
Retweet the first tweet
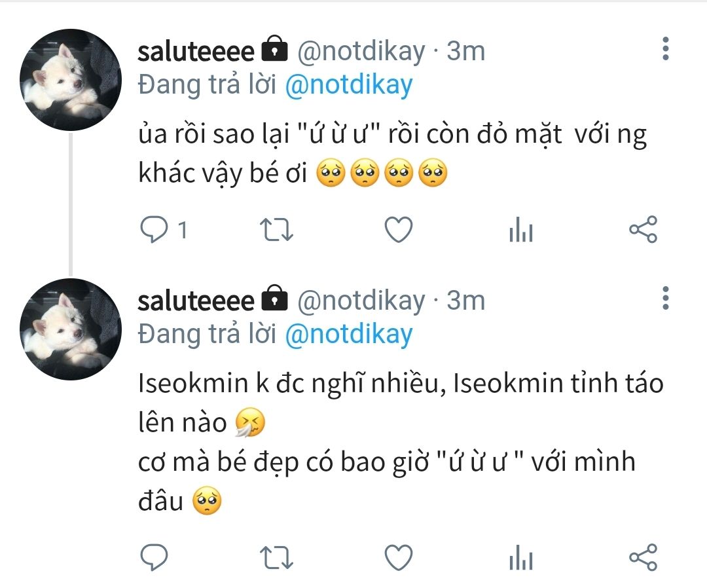pos(276,230)
